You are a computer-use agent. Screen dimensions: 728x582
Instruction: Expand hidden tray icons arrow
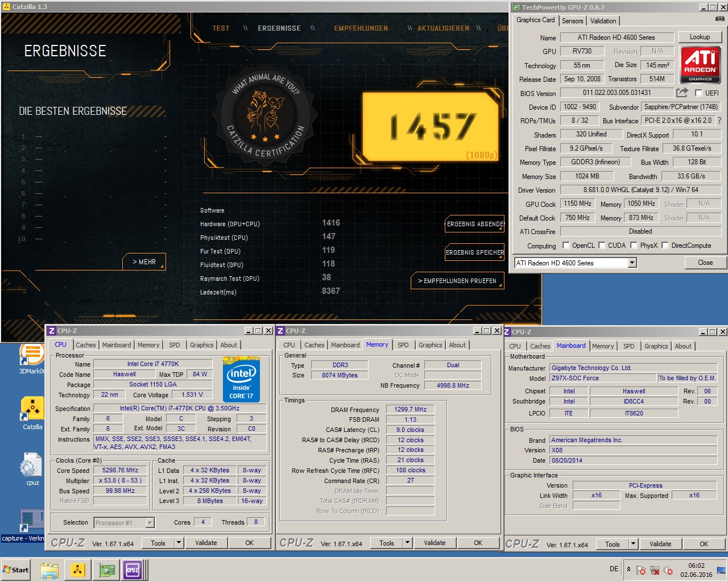coord(628,569)
